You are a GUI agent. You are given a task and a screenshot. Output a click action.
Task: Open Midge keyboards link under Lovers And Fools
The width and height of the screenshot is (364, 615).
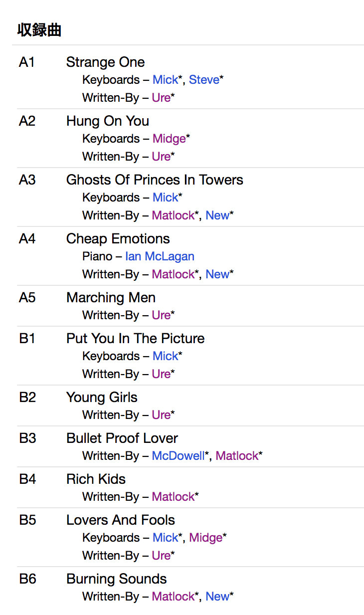click(x=205, y=538)
